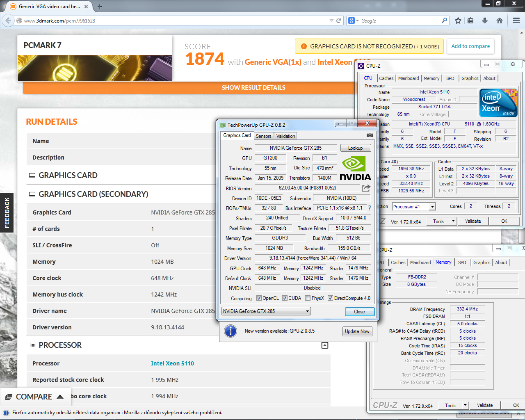The image size is (525, 420).
Task: Click share icon next to BIOS Version
Action: click(x=366, y=188)
